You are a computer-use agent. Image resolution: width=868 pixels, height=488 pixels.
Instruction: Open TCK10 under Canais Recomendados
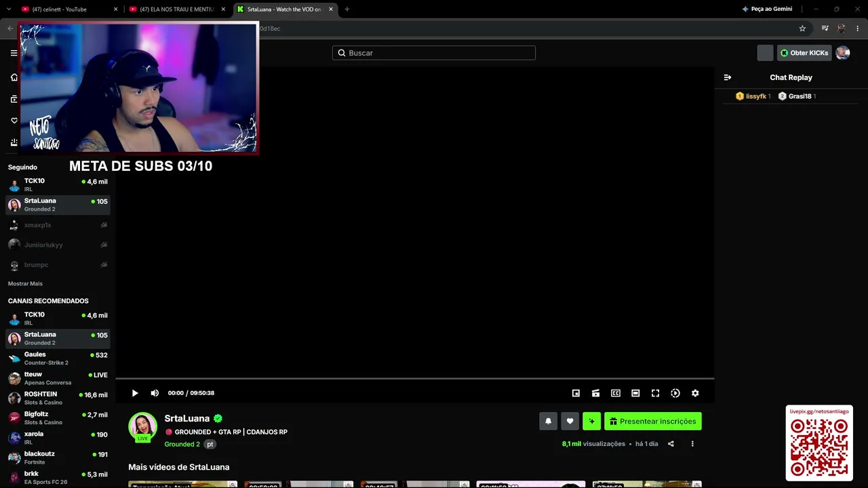click(58, 319)
